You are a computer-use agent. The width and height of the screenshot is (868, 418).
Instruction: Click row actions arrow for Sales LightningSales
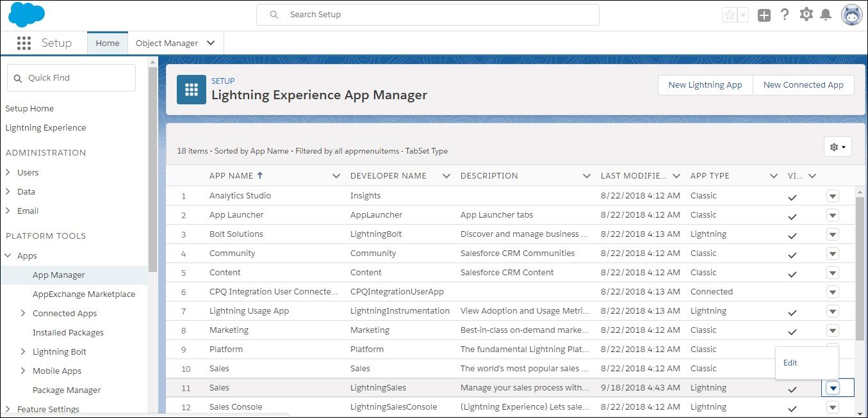[x=832, y=388]
